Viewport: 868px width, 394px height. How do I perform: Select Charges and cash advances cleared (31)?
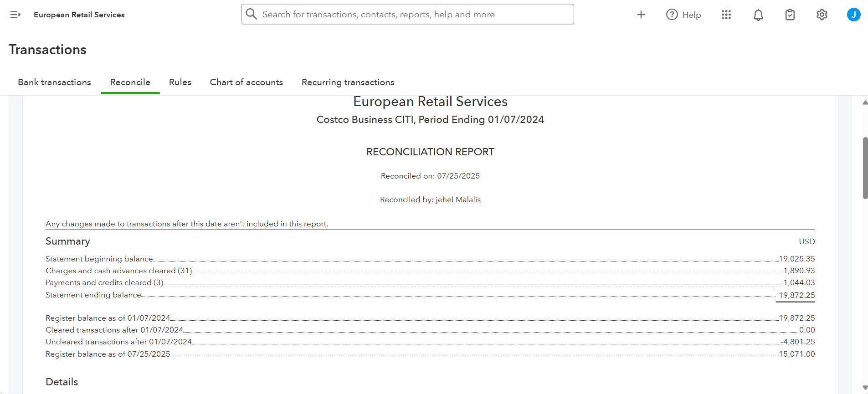[x=119, y=271]
